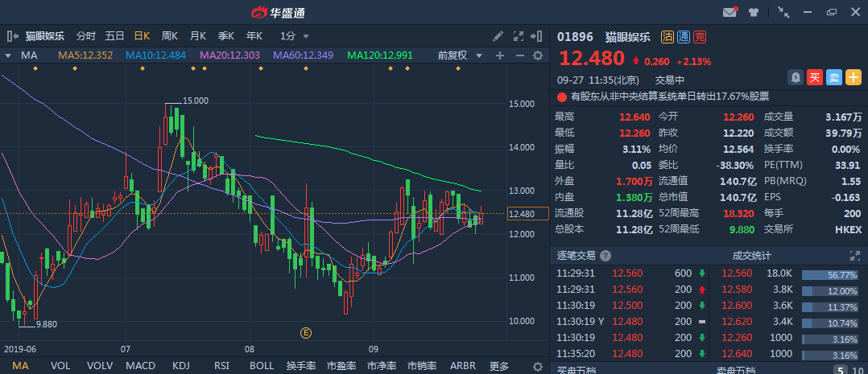The height and width of the screenshot is (374, 868).
Task: Select the 年K yearly candlestick tab
Action: 254,36
